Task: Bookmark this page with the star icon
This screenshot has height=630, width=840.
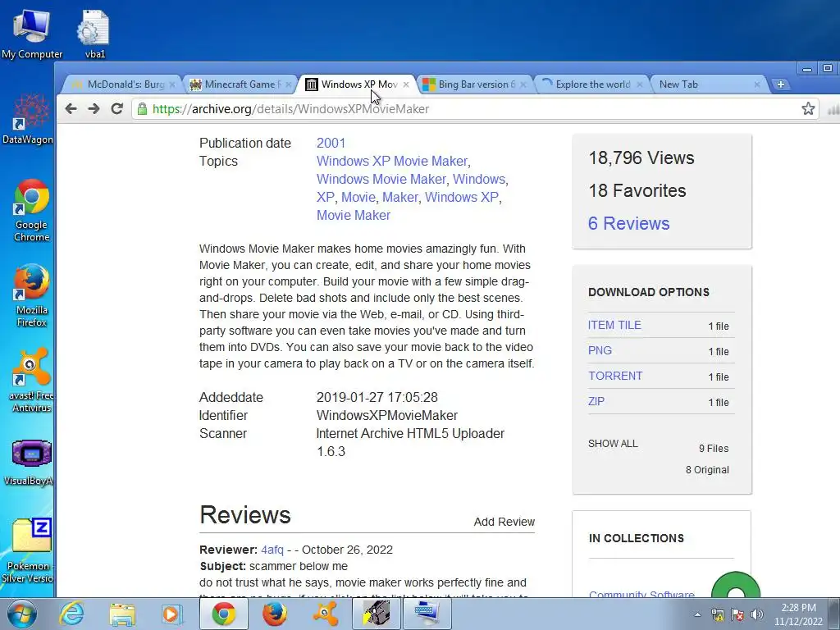Action: point(808,109)
